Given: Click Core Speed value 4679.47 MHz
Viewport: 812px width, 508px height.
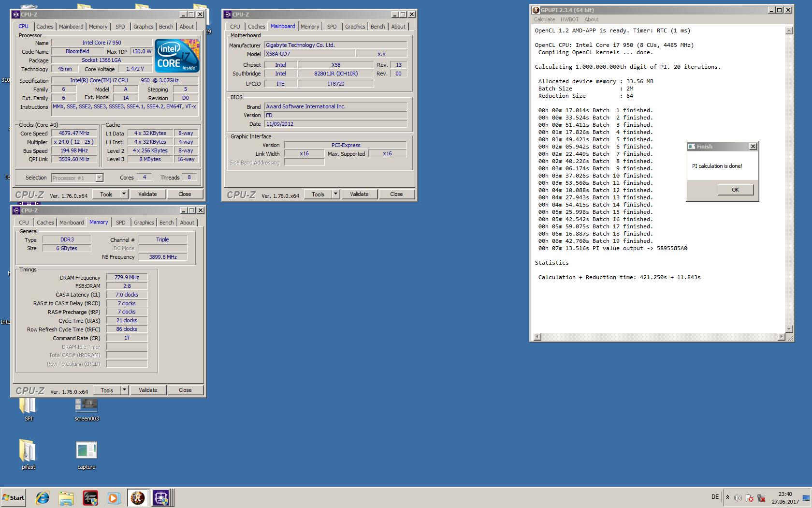Looking at the screenshot, I should click(74, 133).
